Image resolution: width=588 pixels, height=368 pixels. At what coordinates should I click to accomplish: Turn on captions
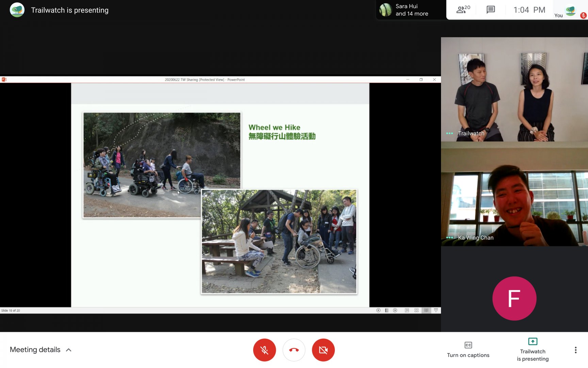coord(468,350)
